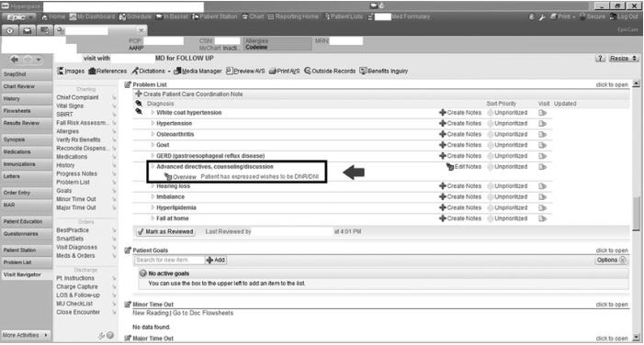644x345 pixels.
Task: Click the Visit icon on the Osteoarthritis row
Action: [543, 134]
